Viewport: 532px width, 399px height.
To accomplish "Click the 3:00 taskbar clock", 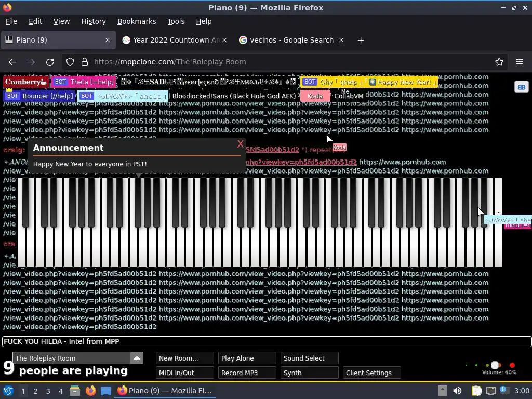I will coord(522,391).
